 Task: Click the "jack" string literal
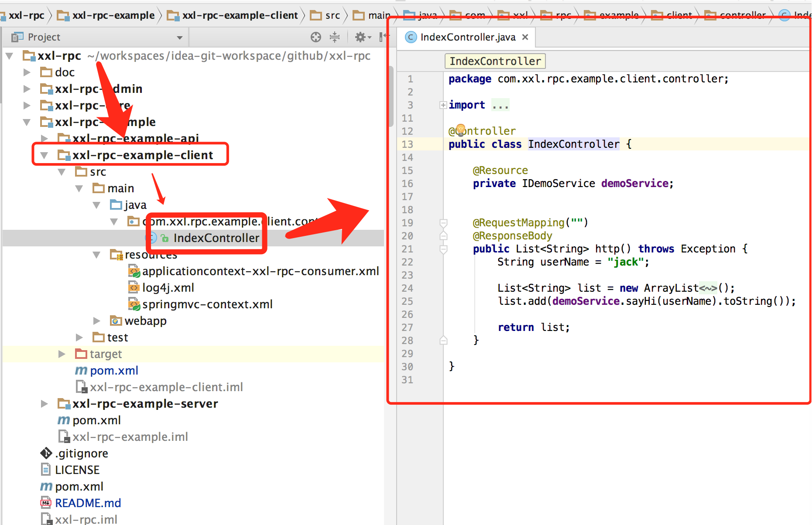[625, 262]
